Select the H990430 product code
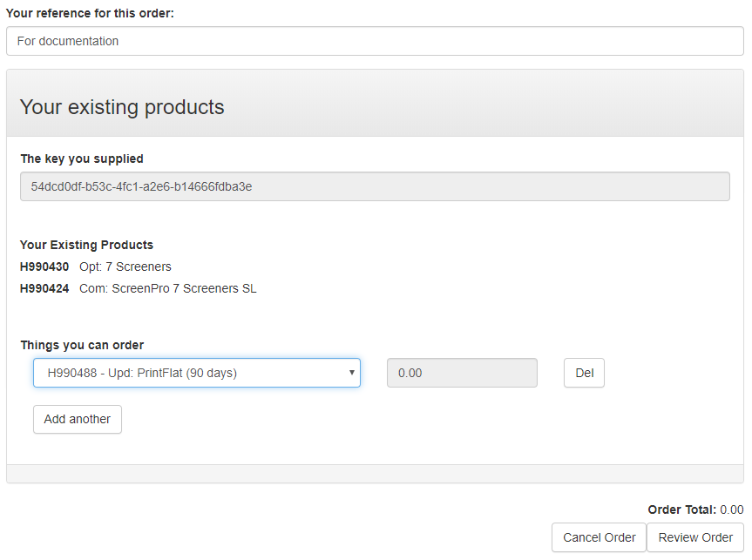This screenshot has height=560, width=752. (x=44, y=267)
